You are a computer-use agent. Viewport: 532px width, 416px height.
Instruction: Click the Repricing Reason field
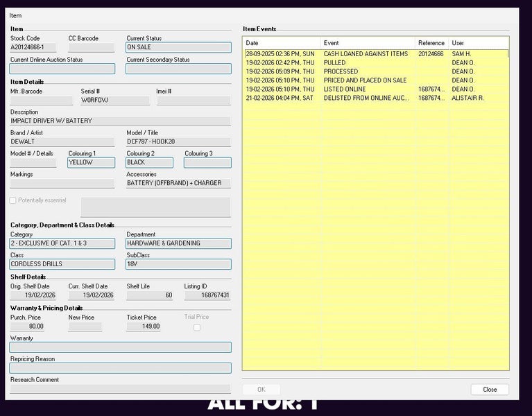tap(120, 368)
